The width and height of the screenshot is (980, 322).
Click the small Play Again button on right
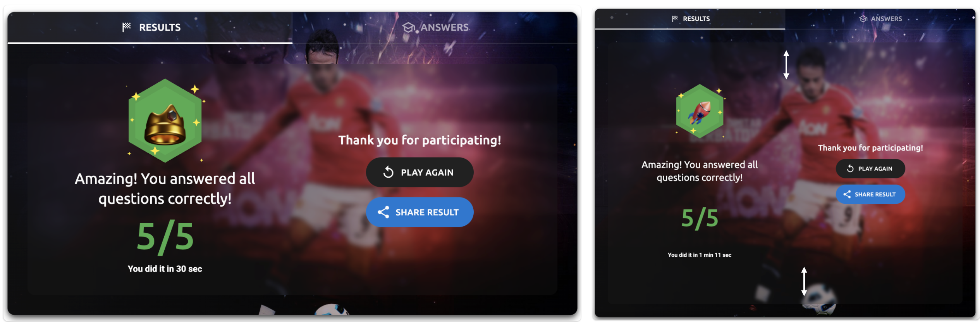870,168
